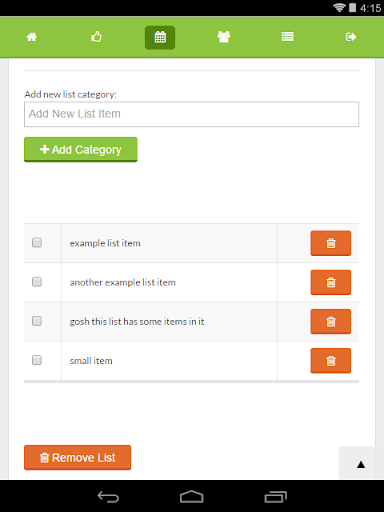Tap the scroll-to-top arrow button

[361, 464]
